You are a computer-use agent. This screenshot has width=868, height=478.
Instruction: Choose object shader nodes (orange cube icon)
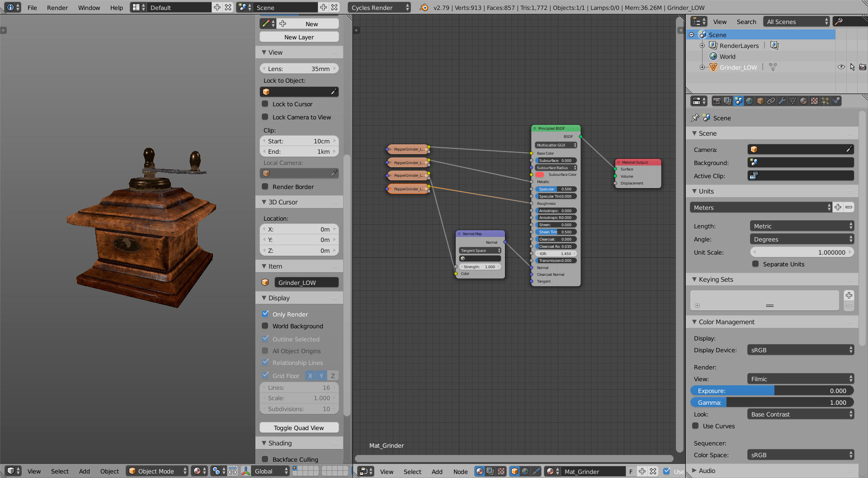pos(514,471)
